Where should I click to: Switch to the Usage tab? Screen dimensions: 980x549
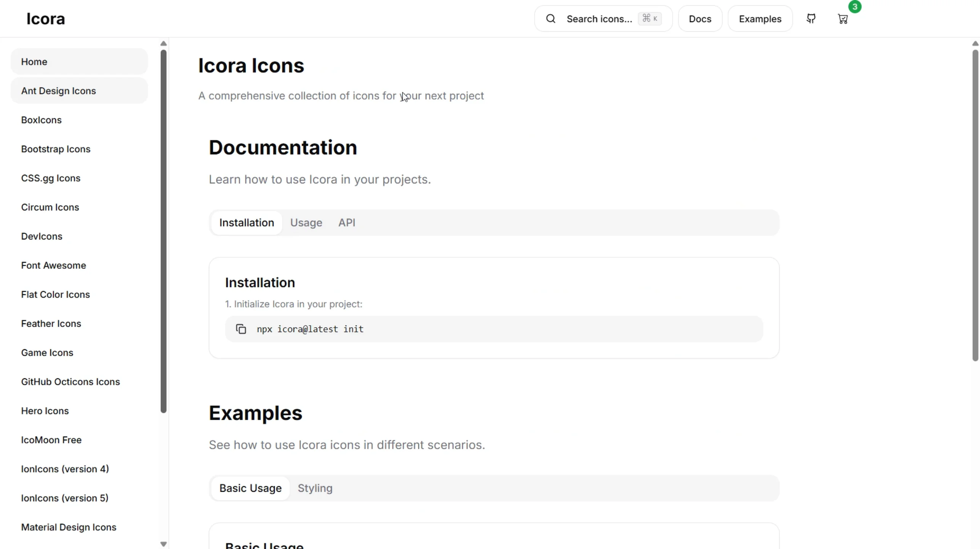[x=306, y=223]
